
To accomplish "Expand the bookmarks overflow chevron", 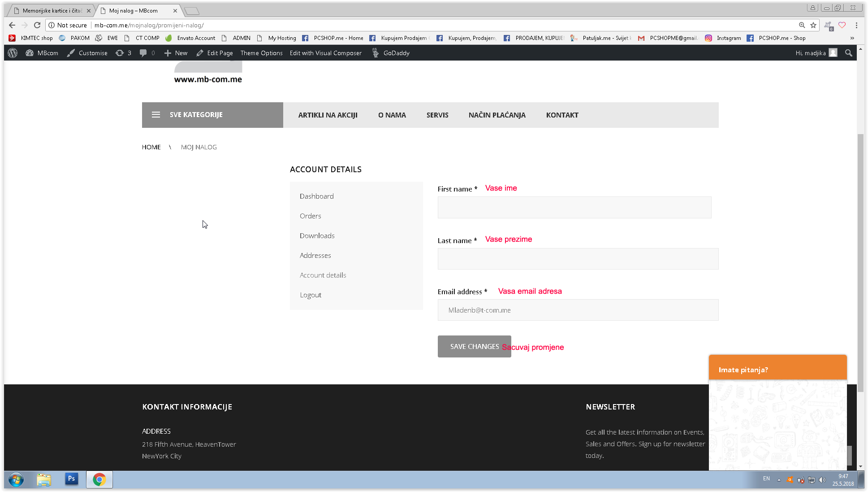I will [852, 38].
